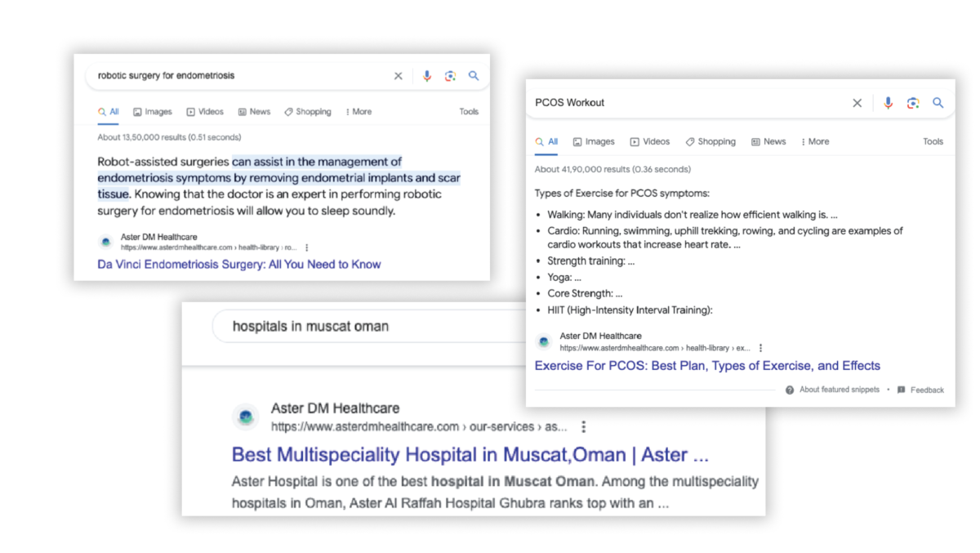This screenshot has width=980, height=553.
Task: Click voice search microphone in PCOS Workout search
Action: pos(889,103)
